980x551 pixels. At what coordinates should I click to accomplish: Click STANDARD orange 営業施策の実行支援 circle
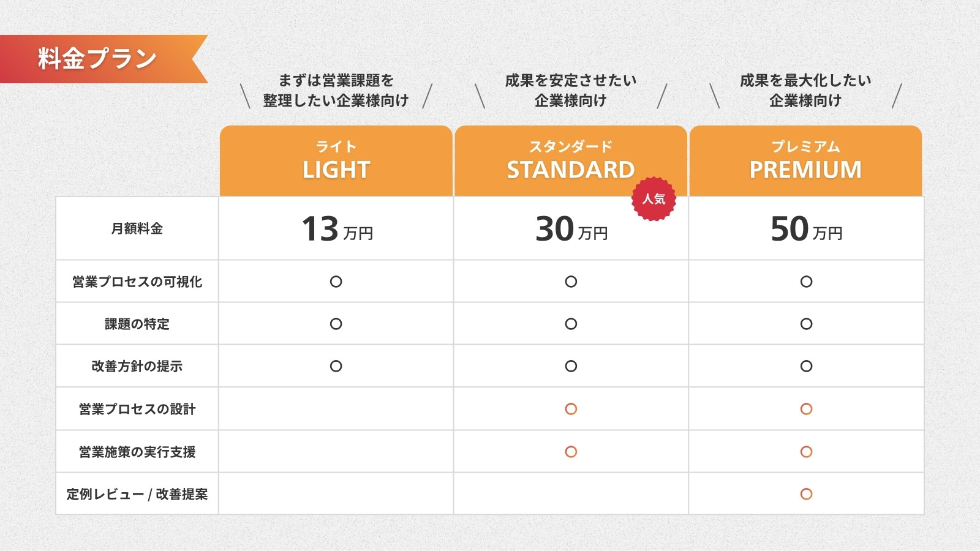point(571,452)
